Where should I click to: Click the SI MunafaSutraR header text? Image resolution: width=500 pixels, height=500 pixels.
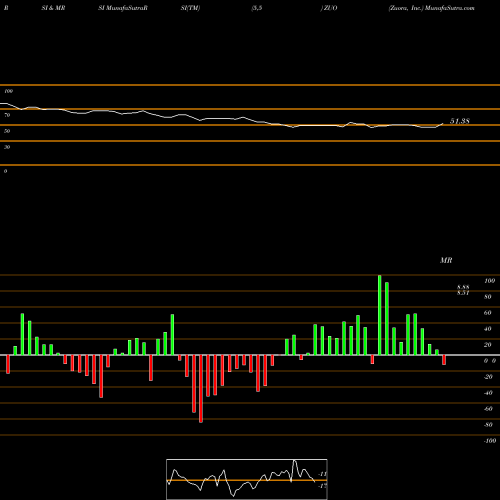[123, 8]
